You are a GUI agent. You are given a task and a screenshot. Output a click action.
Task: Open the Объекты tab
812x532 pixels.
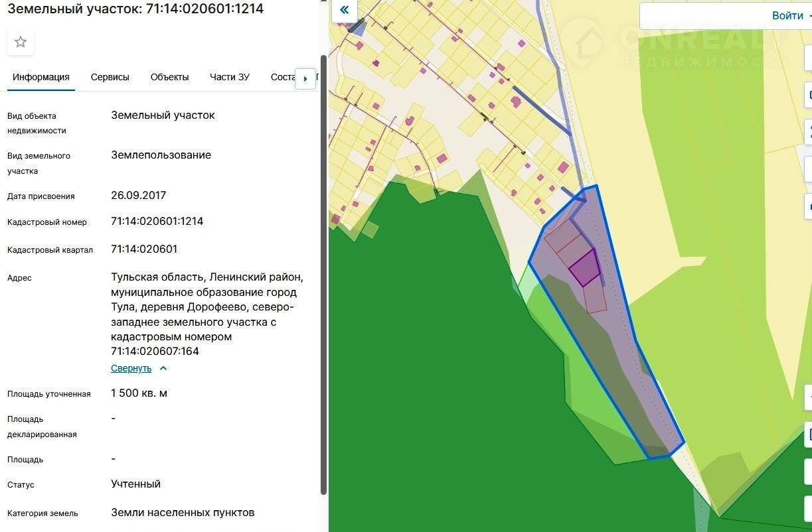[x=169, y=77]
